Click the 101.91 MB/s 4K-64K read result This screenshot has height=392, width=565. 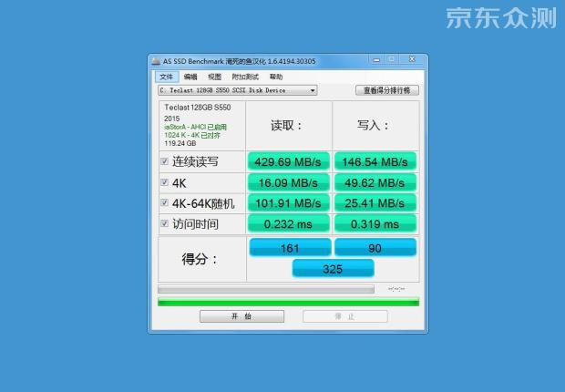click(x=288, y=203)
